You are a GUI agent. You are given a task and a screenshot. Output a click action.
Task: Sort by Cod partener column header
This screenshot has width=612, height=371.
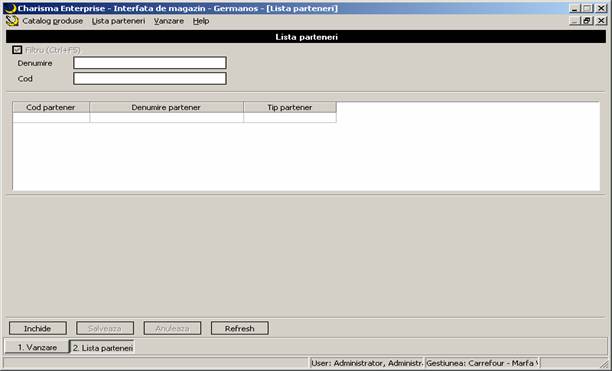(x=51, y=107)
